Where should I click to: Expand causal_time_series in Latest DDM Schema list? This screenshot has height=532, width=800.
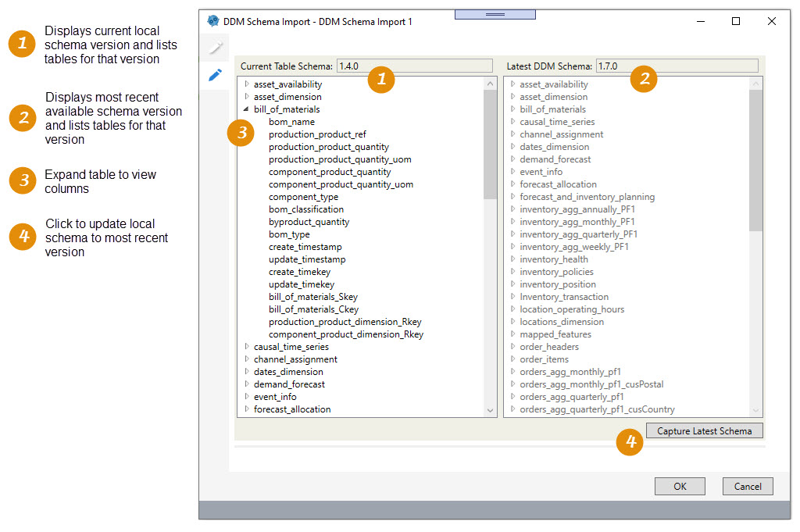click(x=512, y=121)
